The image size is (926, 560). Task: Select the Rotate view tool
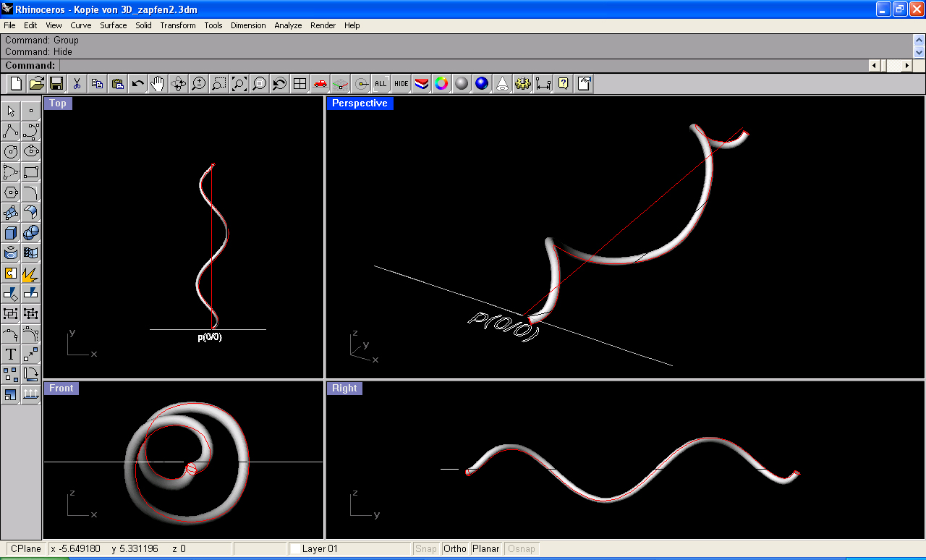pyautogui.click(x=178, y=84)
